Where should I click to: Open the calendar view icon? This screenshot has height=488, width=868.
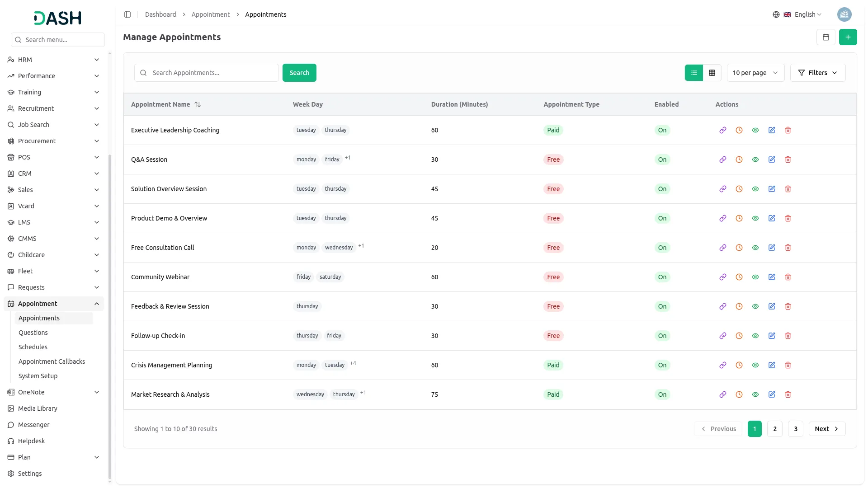coord(826,37)
